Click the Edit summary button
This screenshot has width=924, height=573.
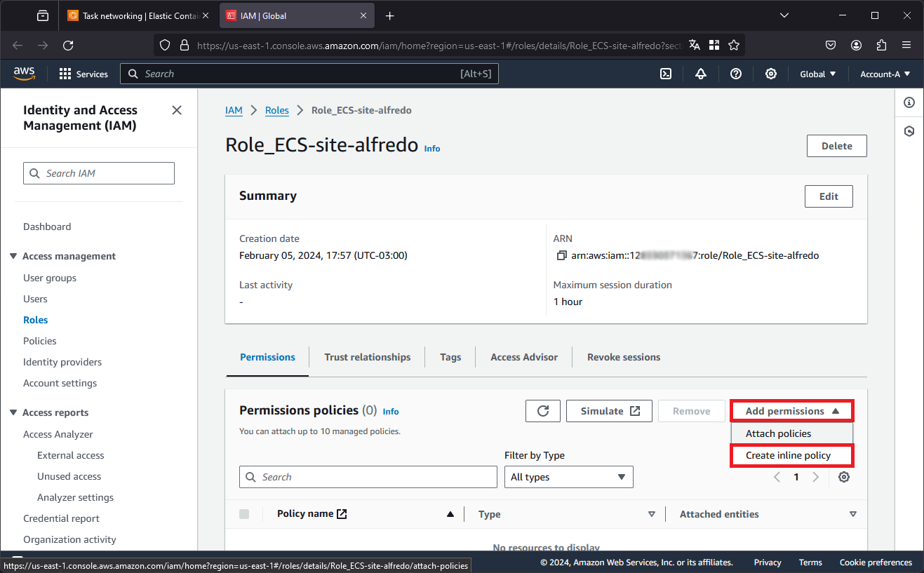point(829,196)
